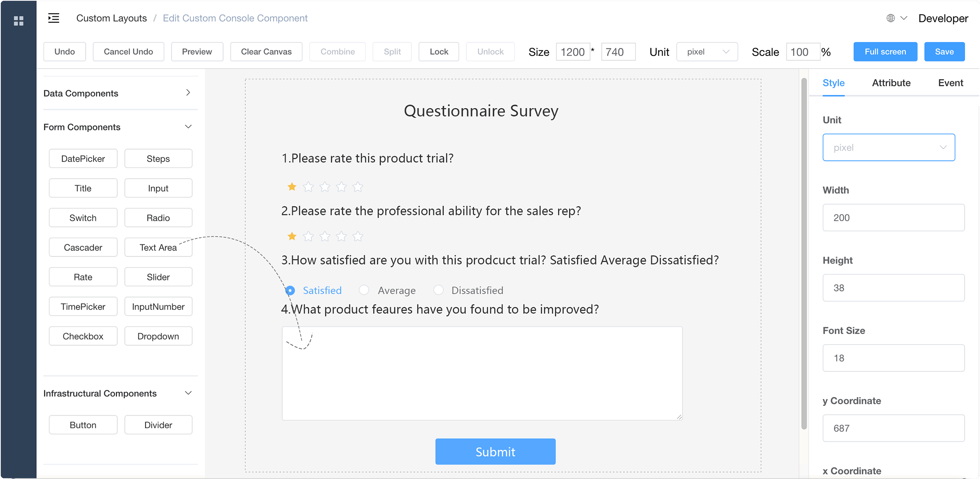Click the fourth star under question 1
Screen dimensions: 980x479
coord(341,187)
